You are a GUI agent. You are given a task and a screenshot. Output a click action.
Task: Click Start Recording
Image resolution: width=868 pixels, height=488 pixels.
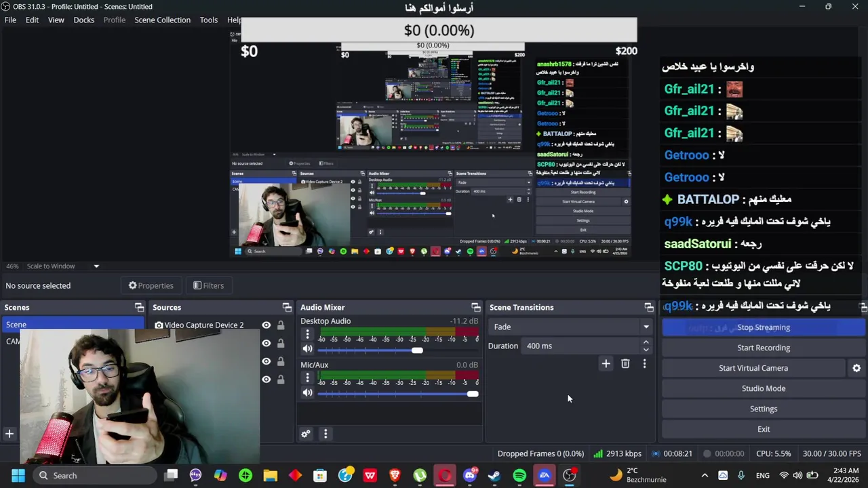[x=763, y=348]
